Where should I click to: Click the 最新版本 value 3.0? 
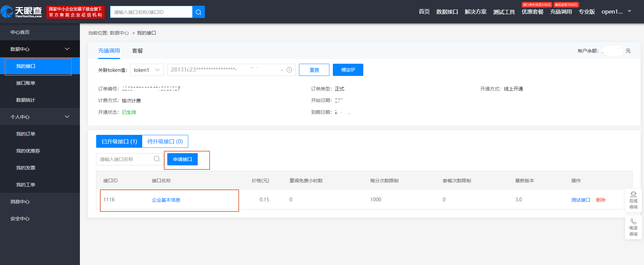pyautogui.click(x=519, y=200)
